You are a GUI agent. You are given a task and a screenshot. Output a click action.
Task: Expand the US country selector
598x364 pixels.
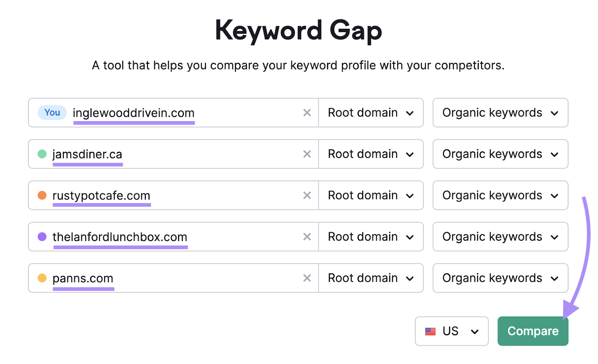[x=451, y=331]
